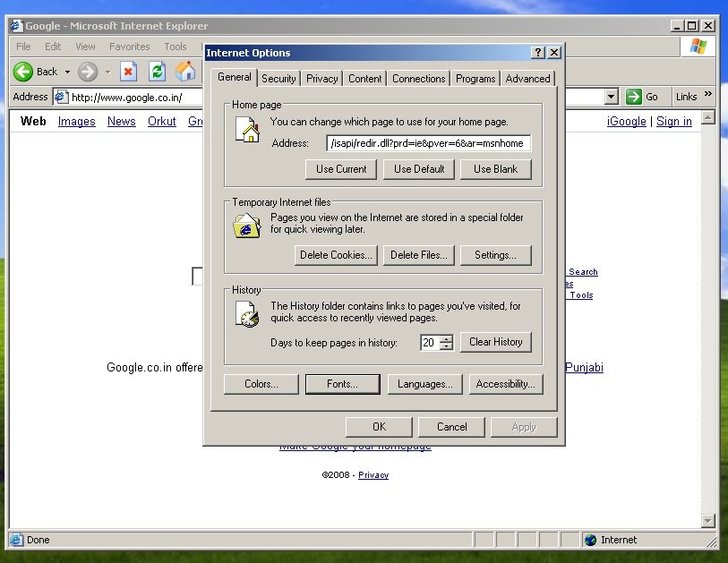The width and height of the screenshot is (728, 563).
Task: Click the page icon in address bar
Action: click(60, 97)
